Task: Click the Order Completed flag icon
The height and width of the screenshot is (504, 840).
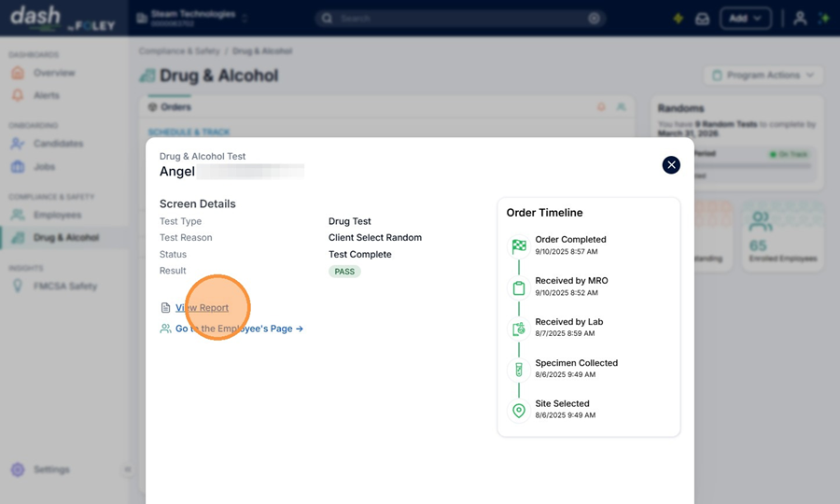Action: (519, 246)
